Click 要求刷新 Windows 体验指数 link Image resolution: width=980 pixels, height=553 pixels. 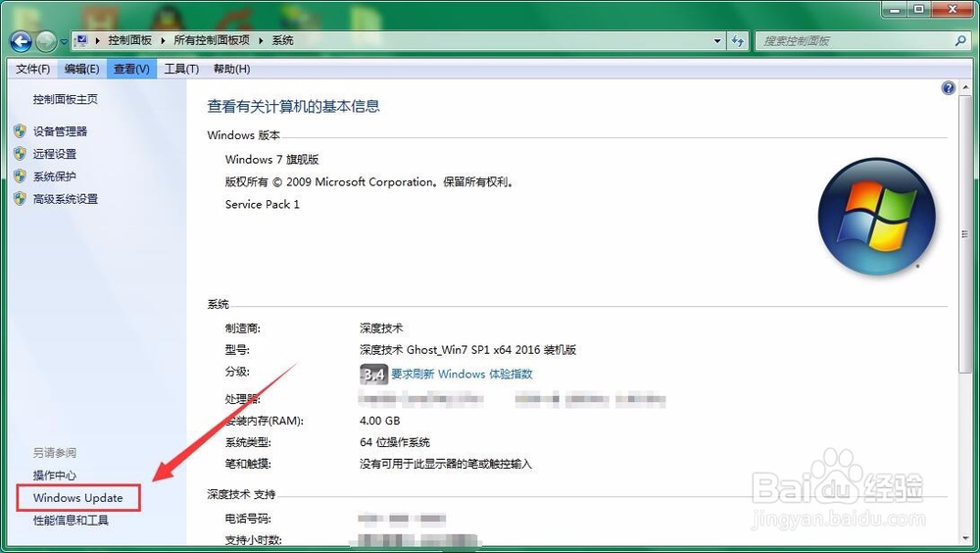pyautogui.click(x=462, y=375)
